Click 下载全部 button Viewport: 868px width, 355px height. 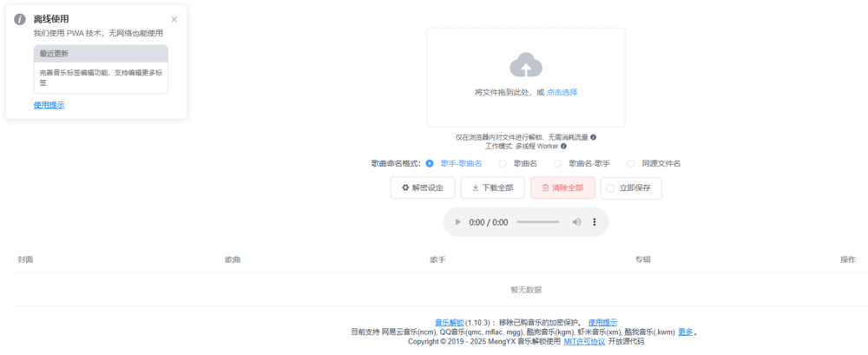point(493,187)
